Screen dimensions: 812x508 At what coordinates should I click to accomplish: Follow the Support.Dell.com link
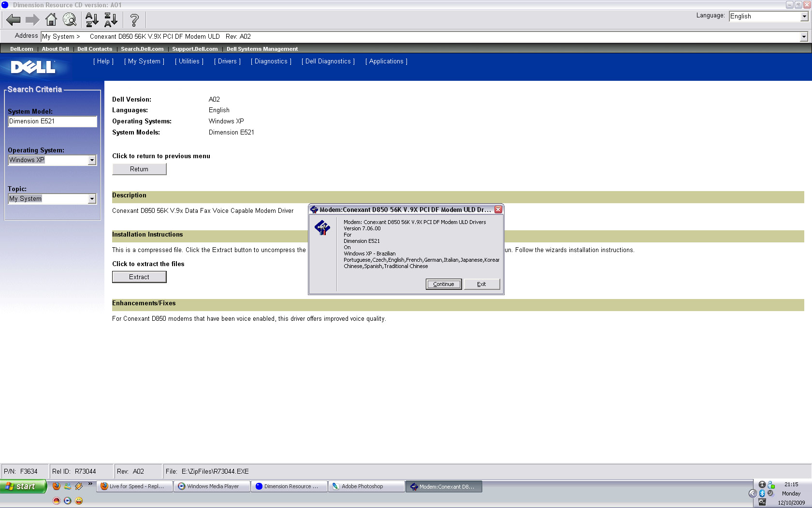195,49
